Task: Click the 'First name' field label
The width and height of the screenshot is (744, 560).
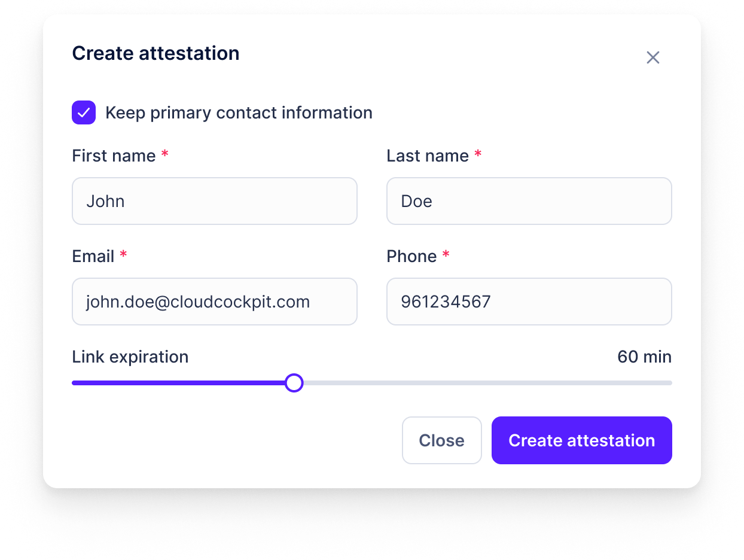Action: point(114,156)
